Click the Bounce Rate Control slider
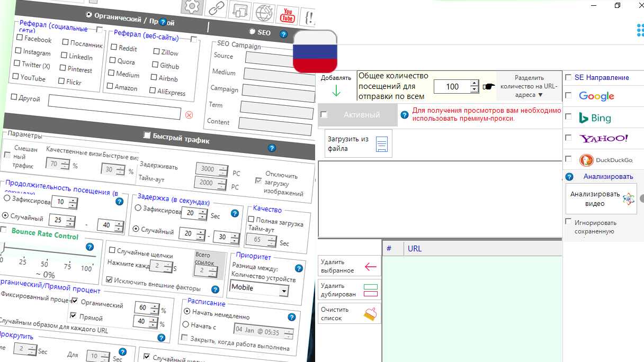 click(49, 255)
